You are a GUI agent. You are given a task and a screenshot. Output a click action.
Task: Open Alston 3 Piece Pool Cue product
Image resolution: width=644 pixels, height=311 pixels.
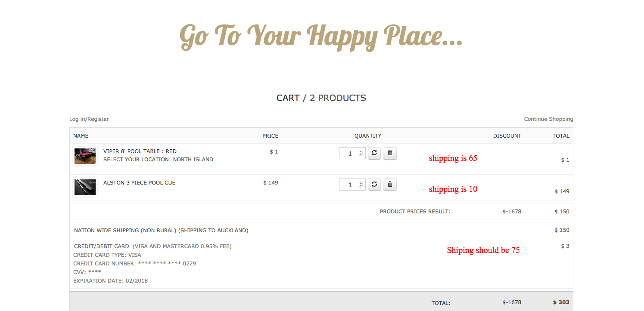click(x=139, y=183)
